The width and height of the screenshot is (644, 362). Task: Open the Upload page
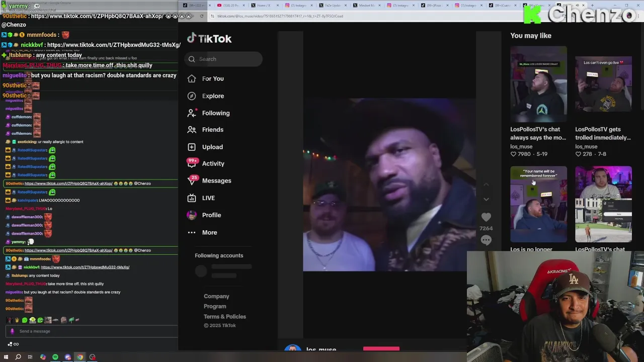[x=205, y=147]
